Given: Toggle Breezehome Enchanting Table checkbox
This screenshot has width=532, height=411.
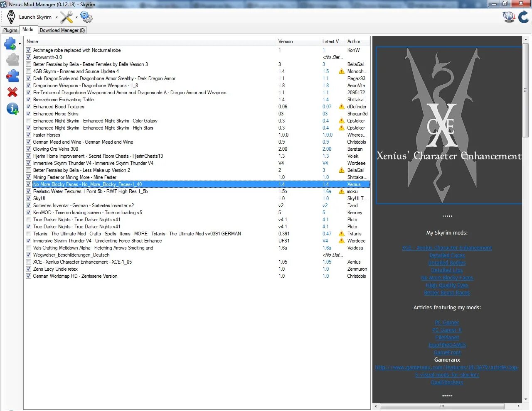Looking at the screenshot, I should point(28,100).
